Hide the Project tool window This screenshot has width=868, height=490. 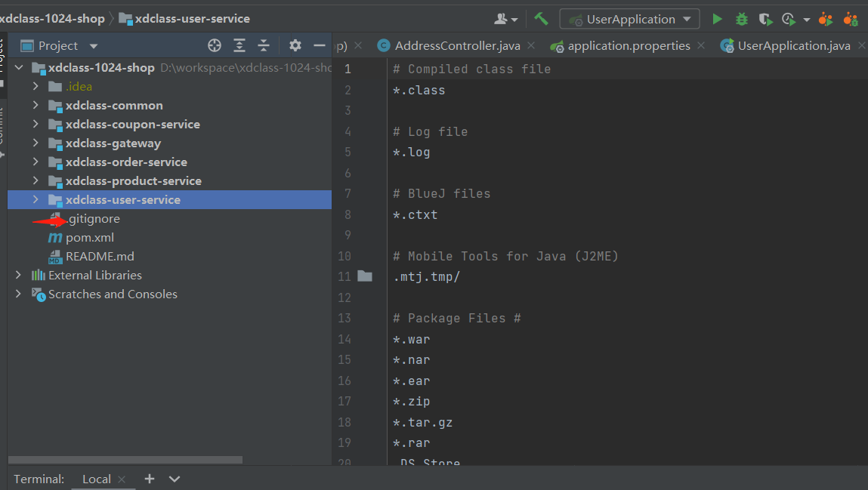(320, 46)
